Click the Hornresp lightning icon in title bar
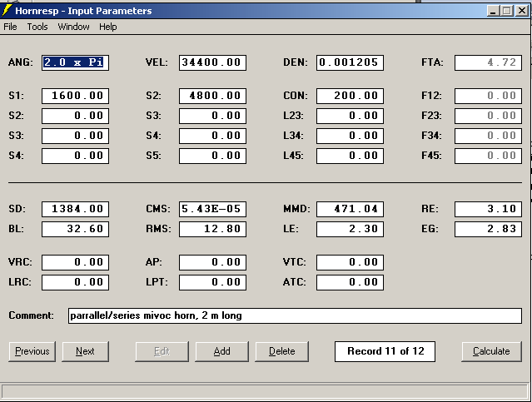This screenshot has height=402, width=532. [7, 11]
